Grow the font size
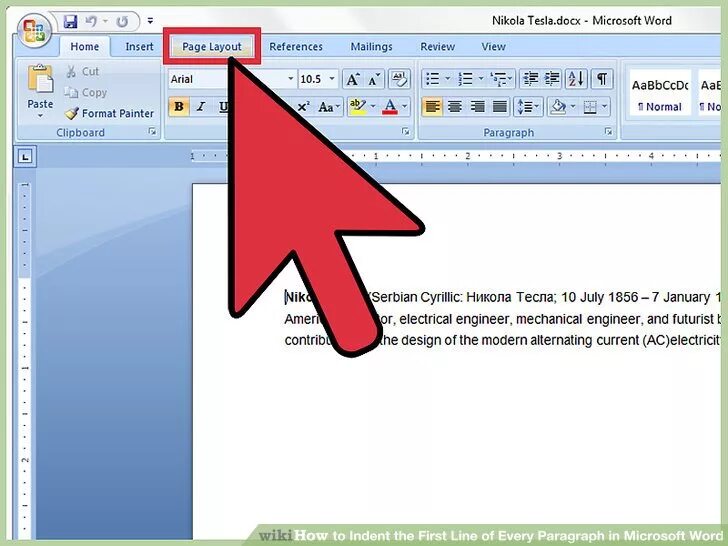The image size is (728, 546). pyautogui.click(x=353, y=79)
